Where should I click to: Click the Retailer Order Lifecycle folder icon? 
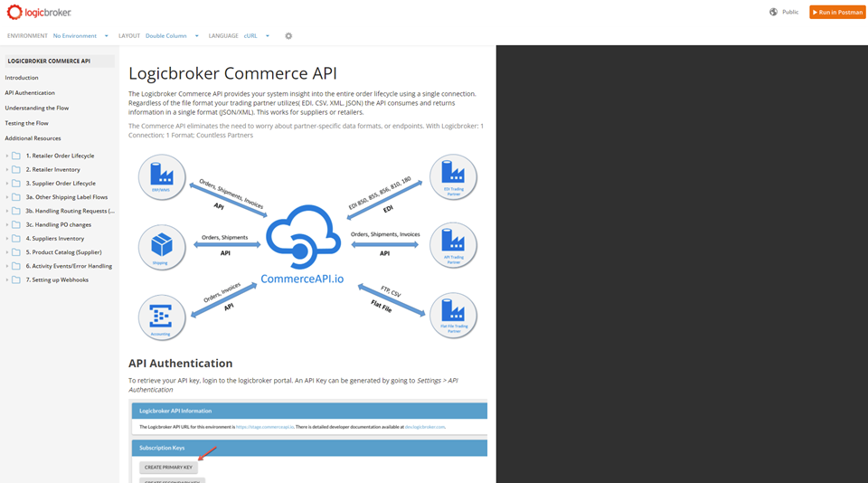click(16, 156)
